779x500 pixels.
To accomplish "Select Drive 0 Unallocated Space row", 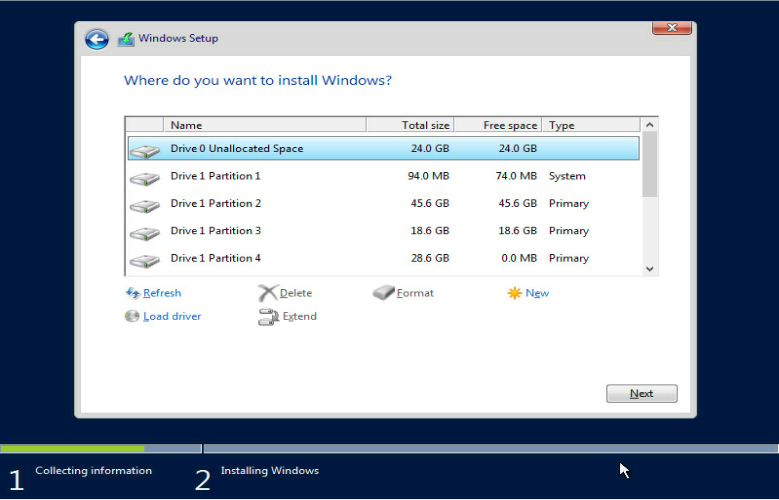I will 384,148.
